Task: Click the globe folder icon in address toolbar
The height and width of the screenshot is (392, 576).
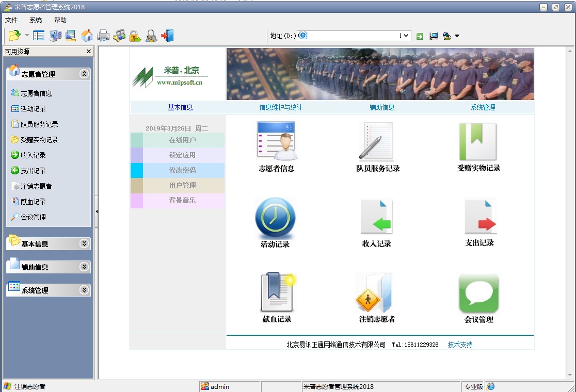Action: (446, 36)
